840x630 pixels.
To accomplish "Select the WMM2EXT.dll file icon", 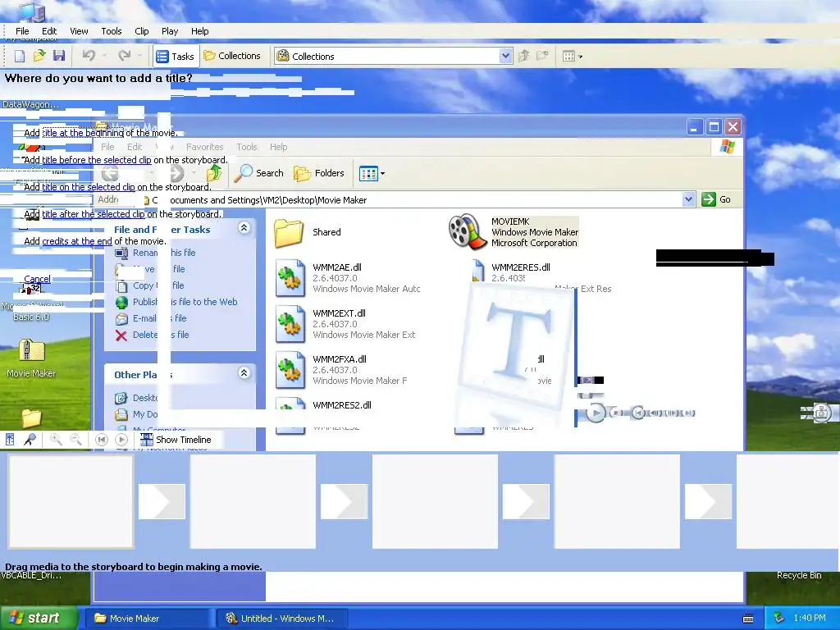I will tap(290, 323).
